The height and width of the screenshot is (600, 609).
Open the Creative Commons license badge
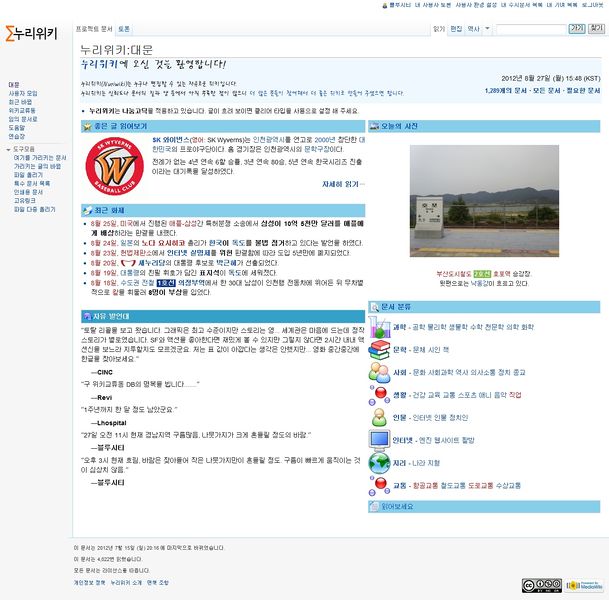pos(542,586)
